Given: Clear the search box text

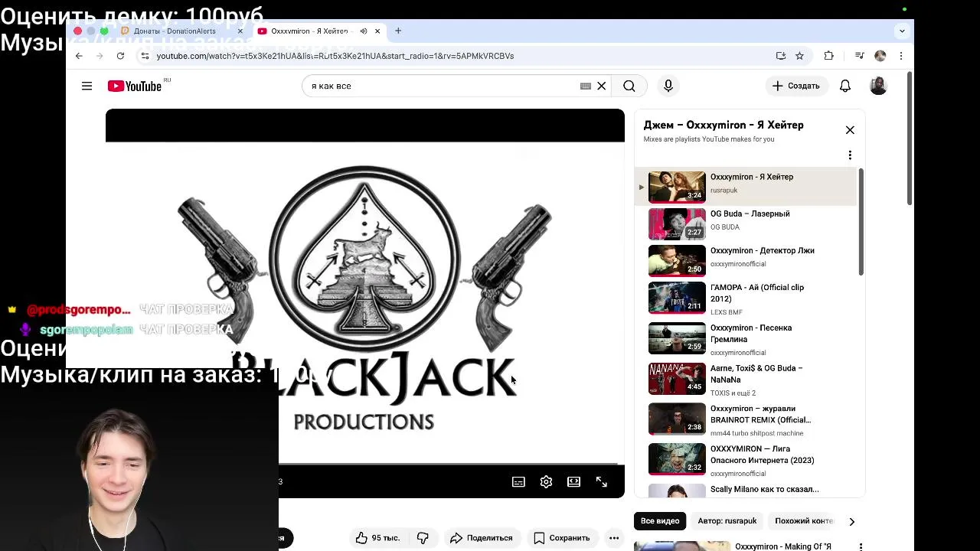Looking at the screenshot, I should (x=602, y=86).
